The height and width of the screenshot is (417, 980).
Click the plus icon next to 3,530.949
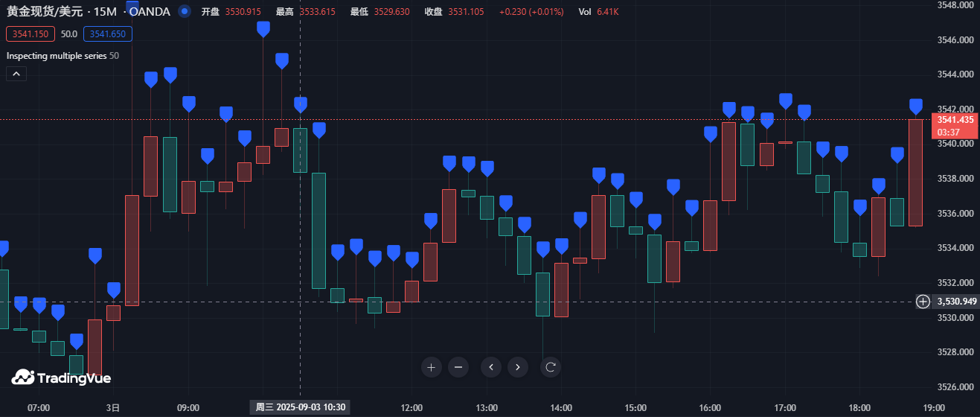point(923,302)
